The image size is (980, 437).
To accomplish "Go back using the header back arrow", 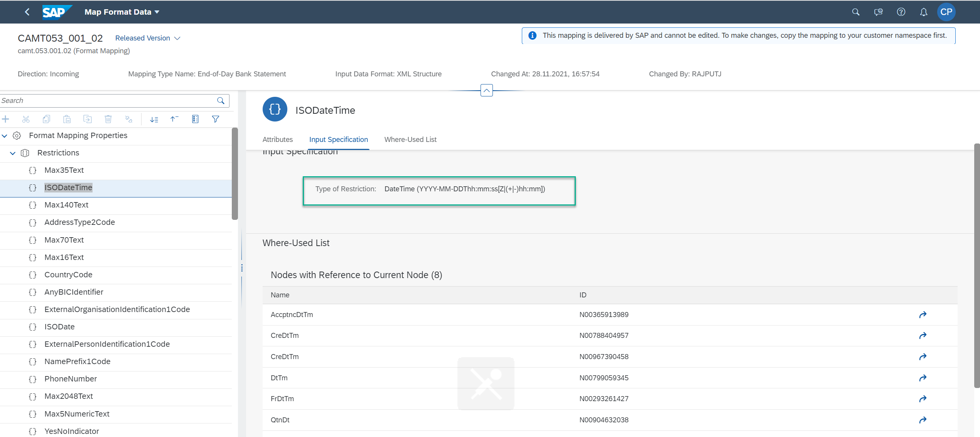I will point(27,12).
